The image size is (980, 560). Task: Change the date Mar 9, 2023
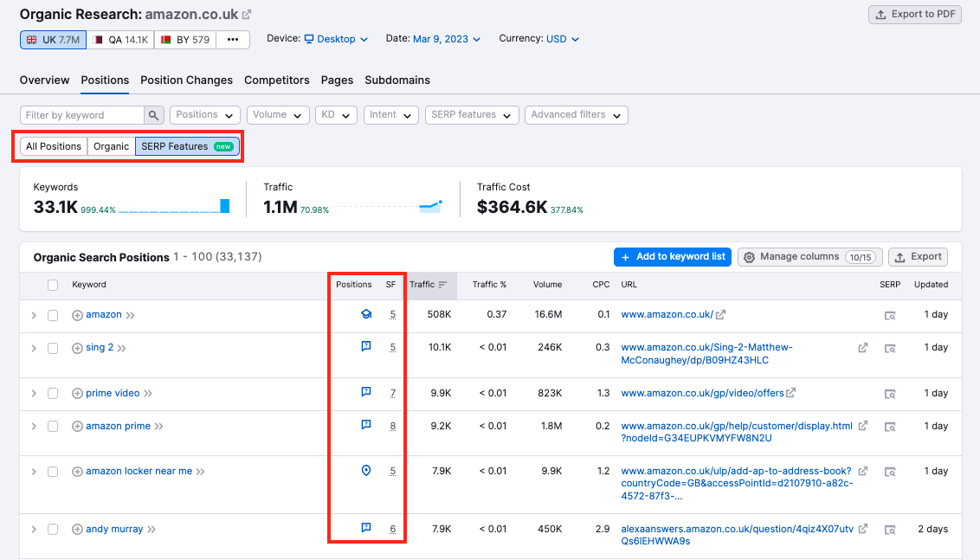point(446,39)
